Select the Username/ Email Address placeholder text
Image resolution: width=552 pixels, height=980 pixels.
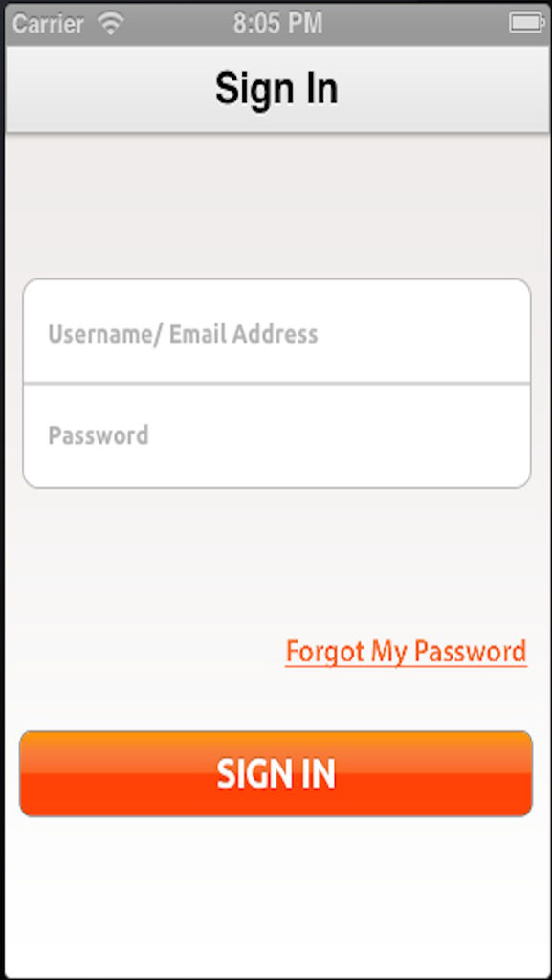(183, 334)
